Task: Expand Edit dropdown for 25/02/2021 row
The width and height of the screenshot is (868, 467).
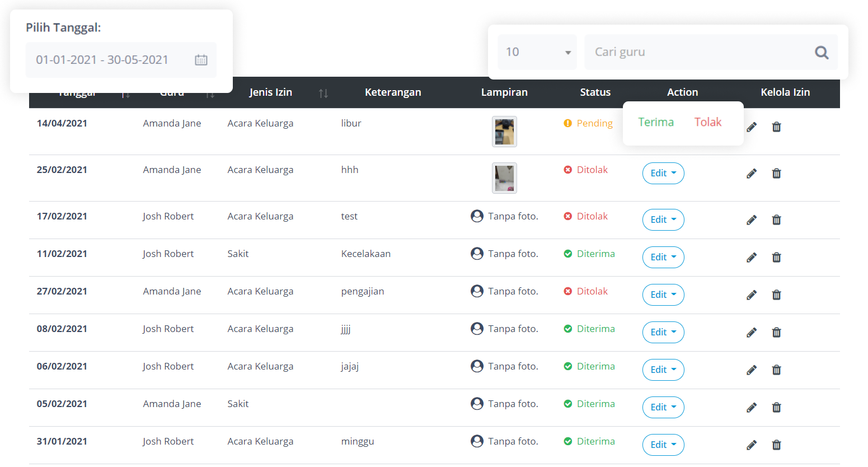Action: pos(663,174)
